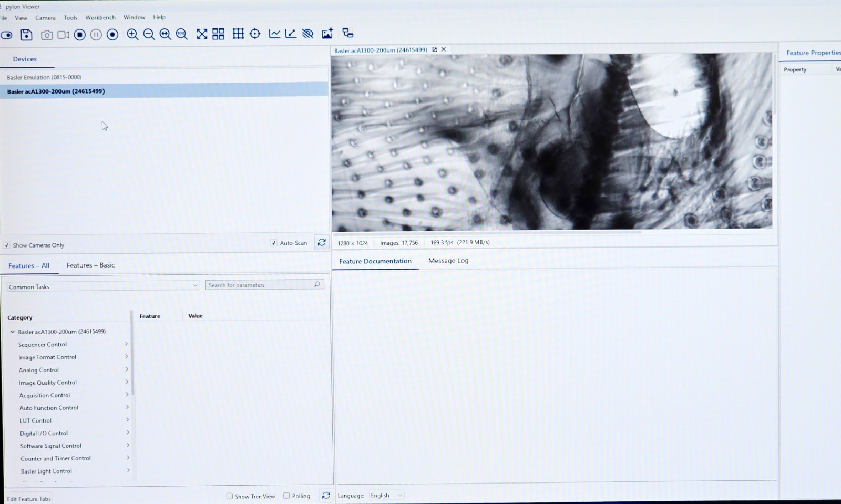Toggle the Auto-Scan checkbox
This screenshot has width=841, height=504.
[x=273, y=243]
